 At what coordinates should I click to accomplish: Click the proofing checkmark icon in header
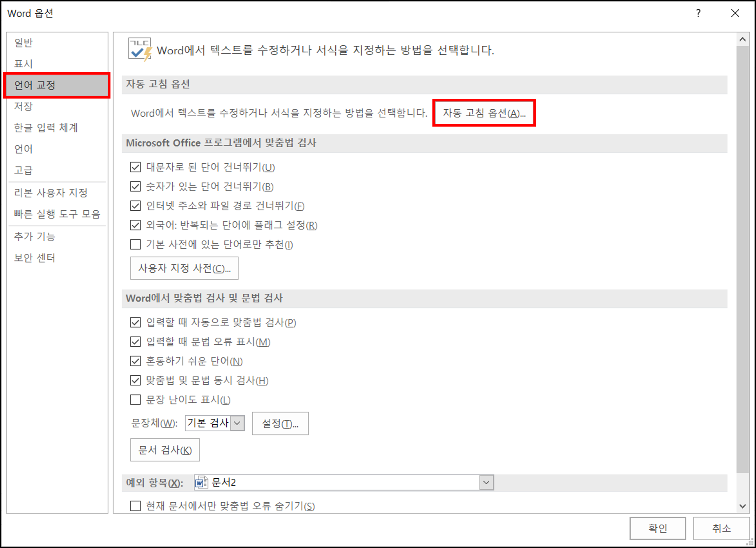[x=140, y=49]
